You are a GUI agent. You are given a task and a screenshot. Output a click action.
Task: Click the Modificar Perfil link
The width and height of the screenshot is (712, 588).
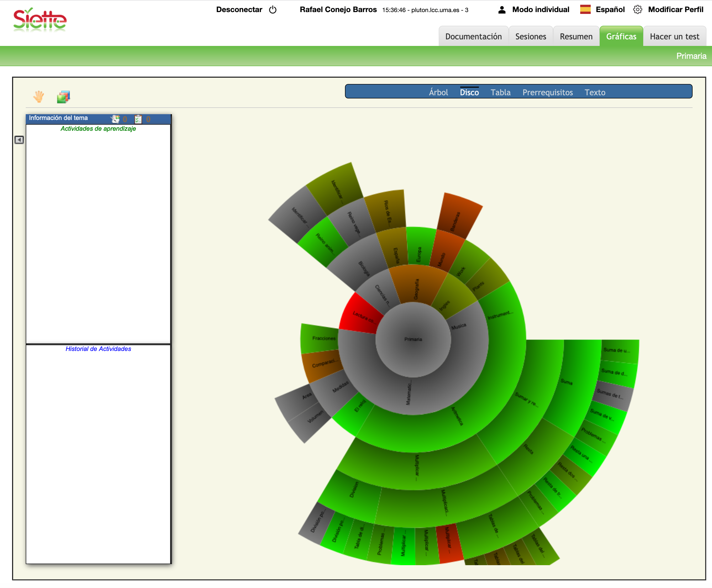pos(676,9)
